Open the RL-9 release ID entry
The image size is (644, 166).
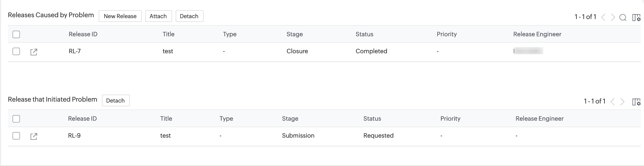click(74, 136)
